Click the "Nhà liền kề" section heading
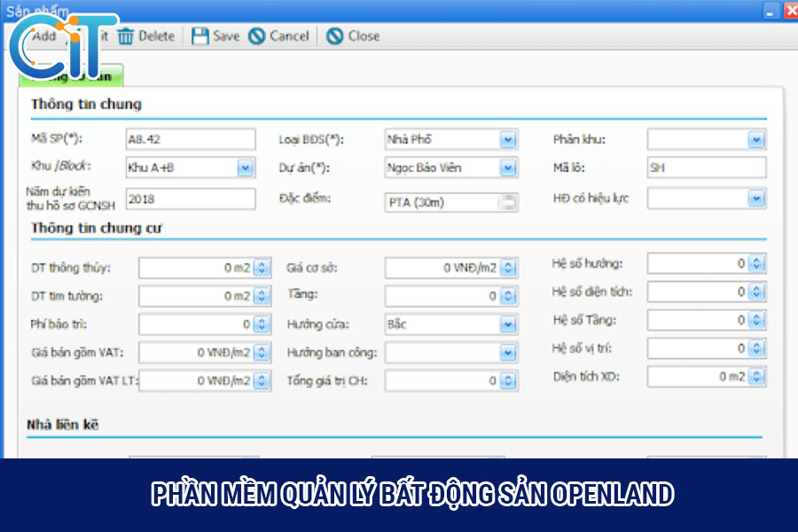Screen dimensions: 798x532 (63, 425)
